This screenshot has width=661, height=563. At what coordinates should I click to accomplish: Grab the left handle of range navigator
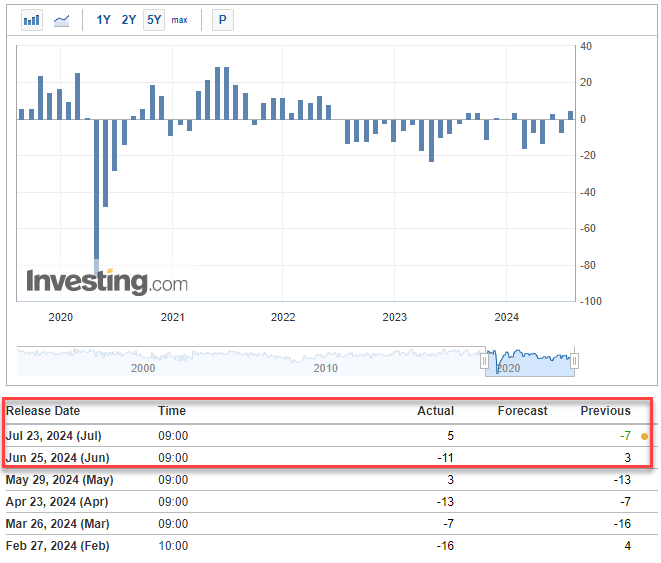click(x=486, y=360)
